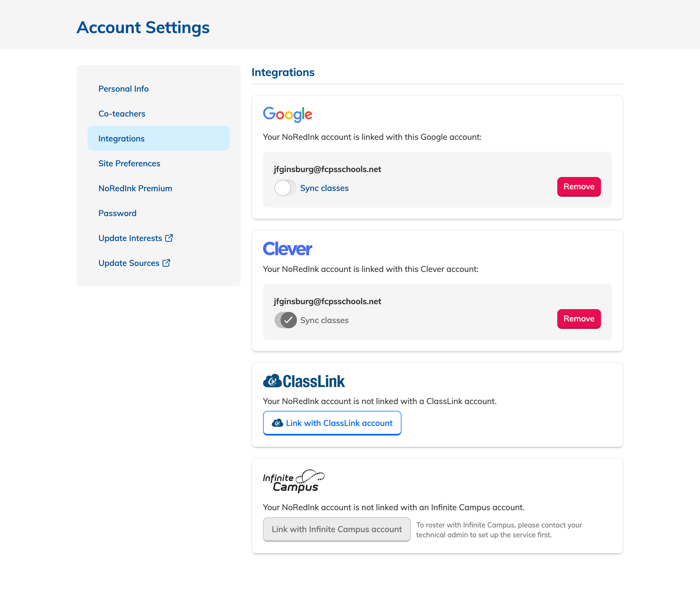Click cloud icon inside ClassLink link button
700x592 pixels.
click(277, 423)
